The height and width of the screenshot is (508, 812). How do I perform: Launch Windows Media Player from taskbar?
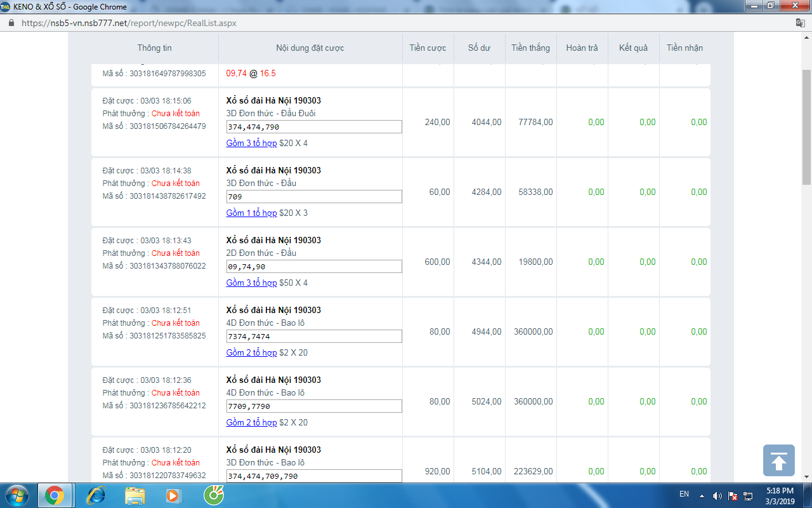[173, 495]
